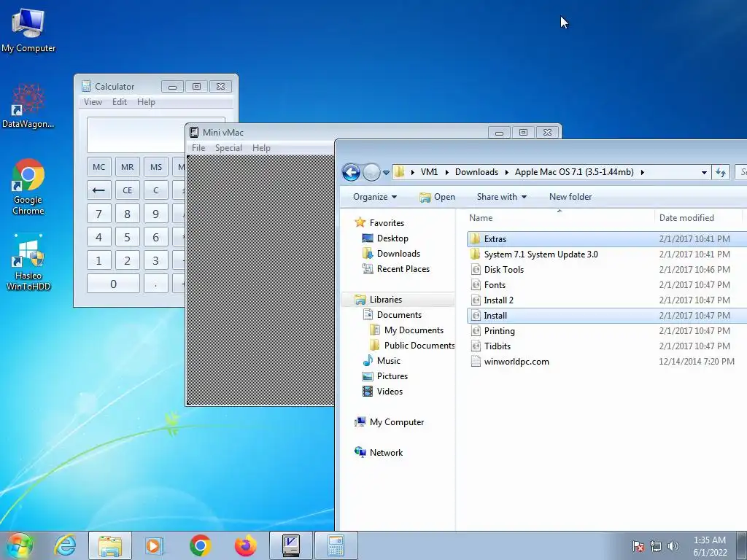Click New folder in Explorer toolbar
Image resolution: width=747 pixels, height=560 pixels.
[570, 197]
